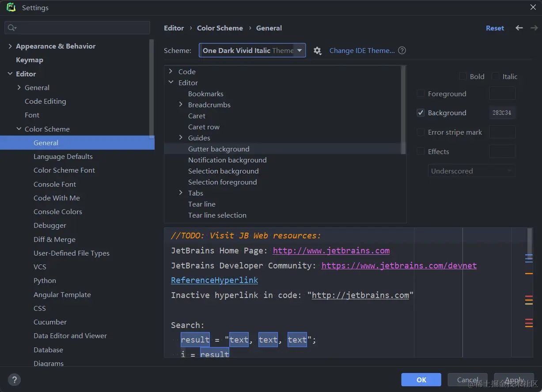Open the scheme settings gear icon
The width and height of the screenshot is (542, 392).
pos(318,50)
